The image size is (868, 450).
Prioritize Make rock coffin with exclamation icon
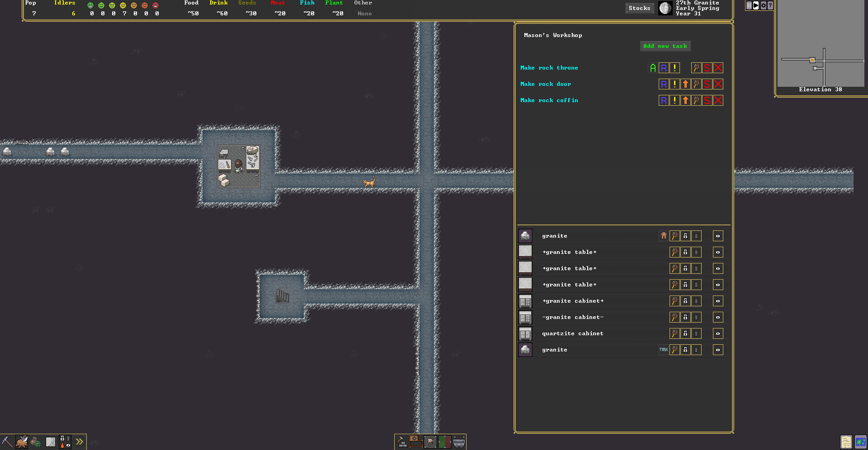coord(675,100)
